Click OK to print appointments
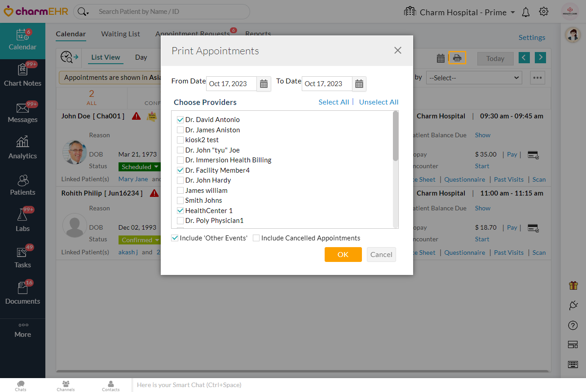Viewport: 586px width, 392px height. point(343,254)
